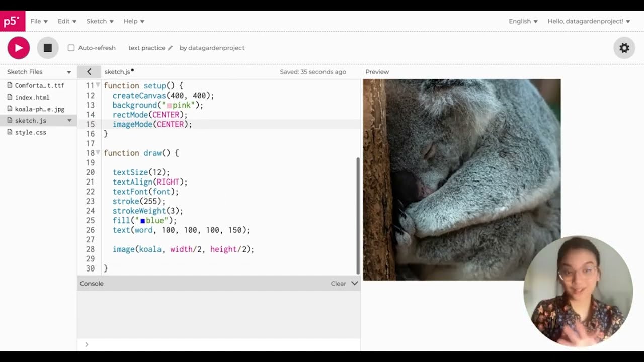Click file icon beside style.css
Viewport: 644px width, 362px height.
coord(10,132)
